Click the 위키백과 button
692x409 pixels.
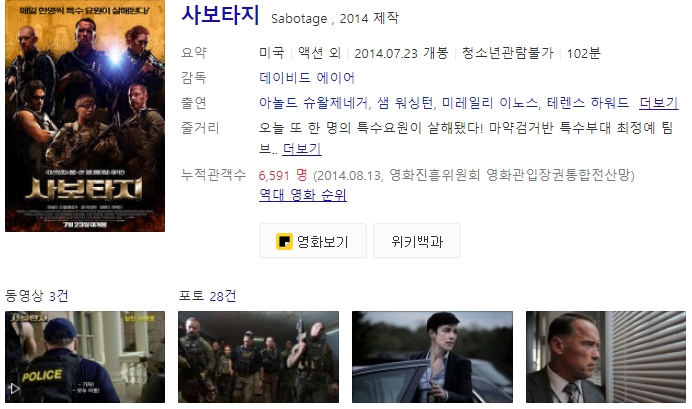[x=417, y=241]
